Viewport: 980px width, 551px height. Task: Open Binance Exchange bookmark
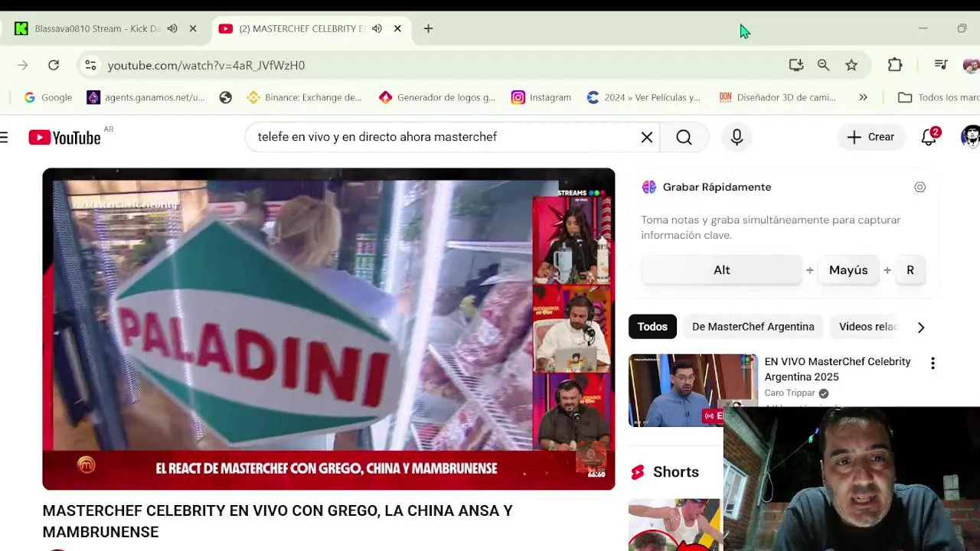click(x=304, y=97)
